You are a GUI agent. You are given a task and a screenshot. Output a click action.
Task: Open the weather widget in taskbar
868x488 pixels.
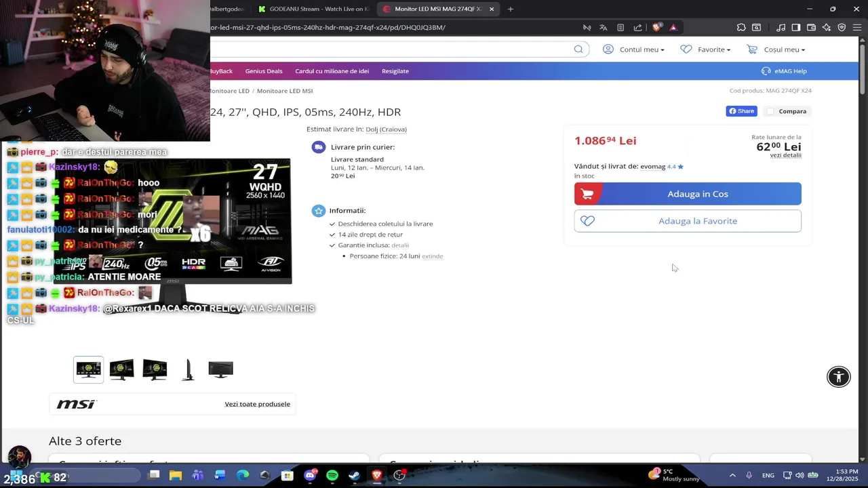click(x=674, y=475)
